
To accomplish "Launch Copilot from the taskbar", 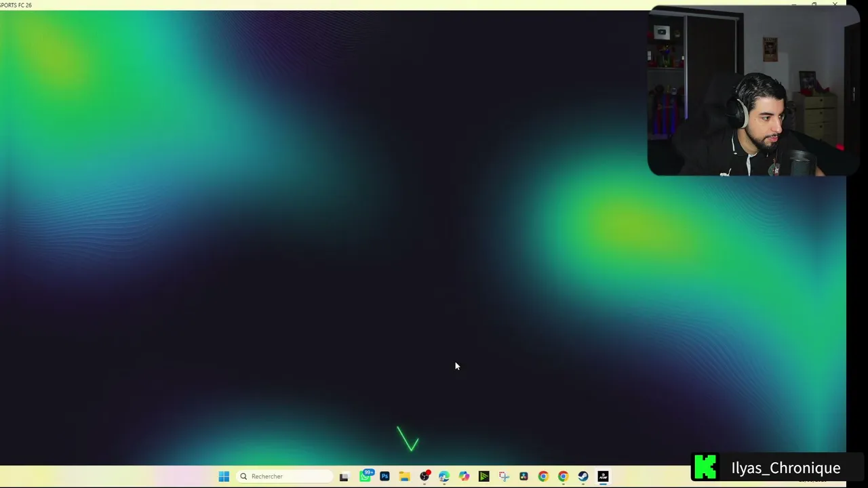I will click(x=464, y=476).
